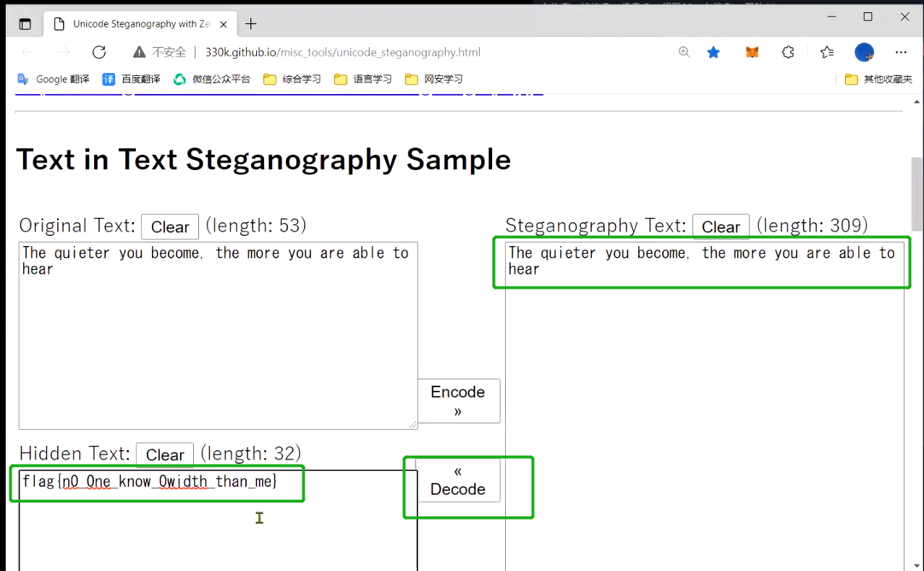Toggle the favorites star for this page
The width and height of the screenshot is (924, 571).
point(713,52)
